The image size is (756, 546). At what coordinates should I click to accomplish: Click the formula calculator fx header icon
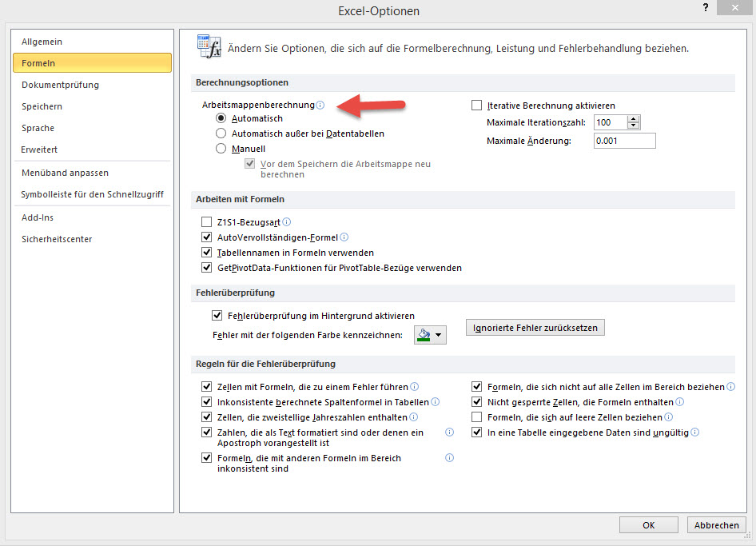pyautogui.click(x=209, y=46)
